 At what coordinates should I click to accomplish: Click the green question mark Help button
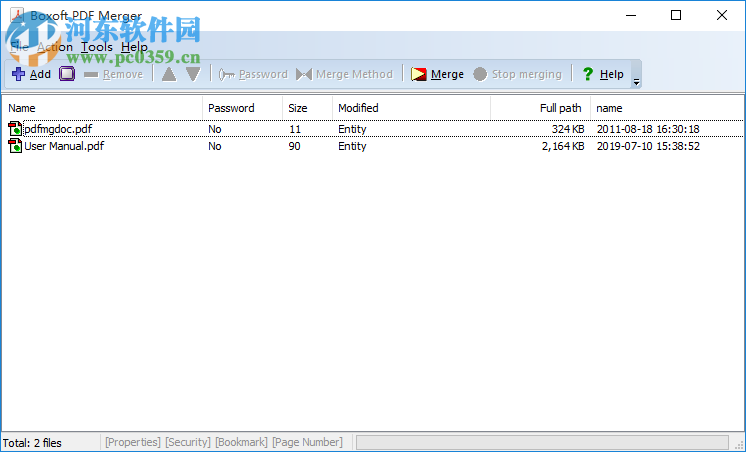(x=603, y=74)
